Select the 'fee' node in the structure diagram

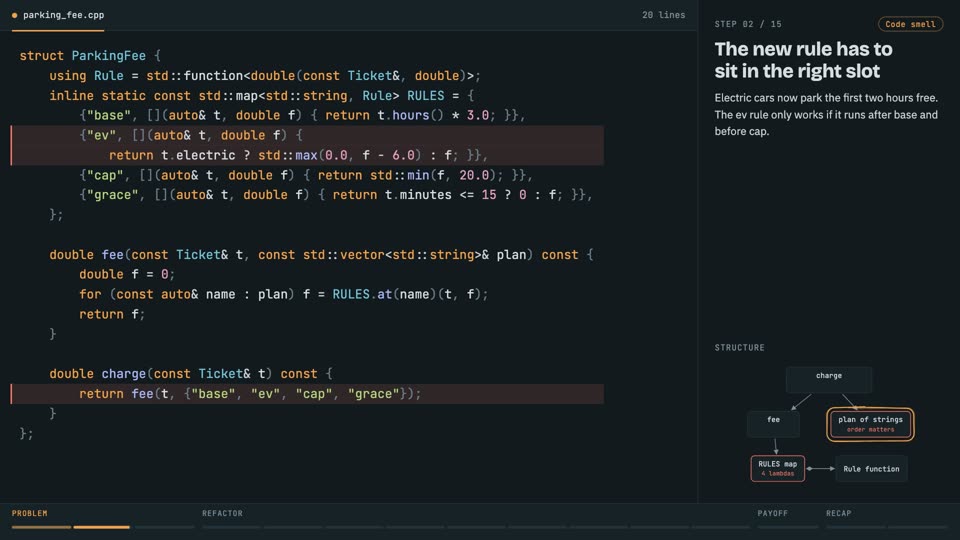tap(773, 424)
